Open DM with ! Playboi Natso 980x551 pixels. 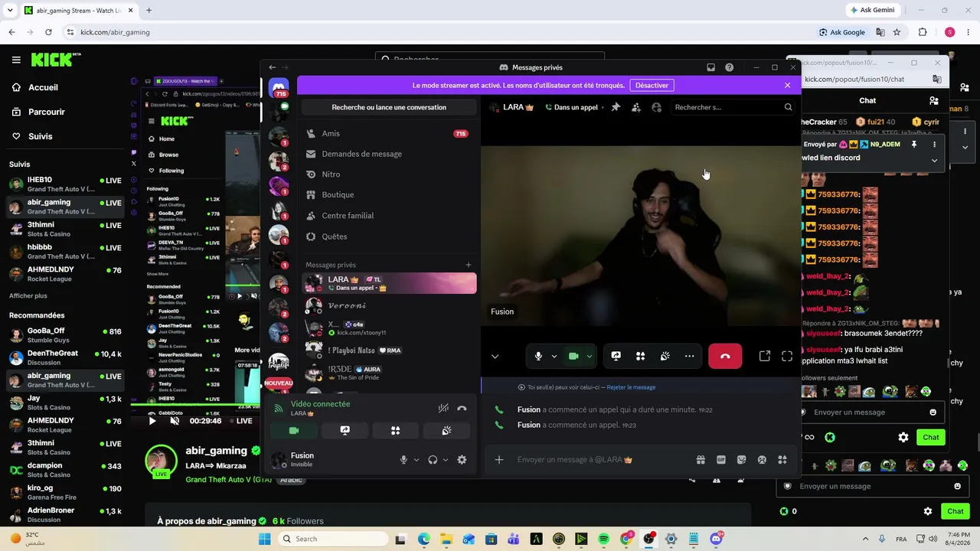click(x=389, y=350)
